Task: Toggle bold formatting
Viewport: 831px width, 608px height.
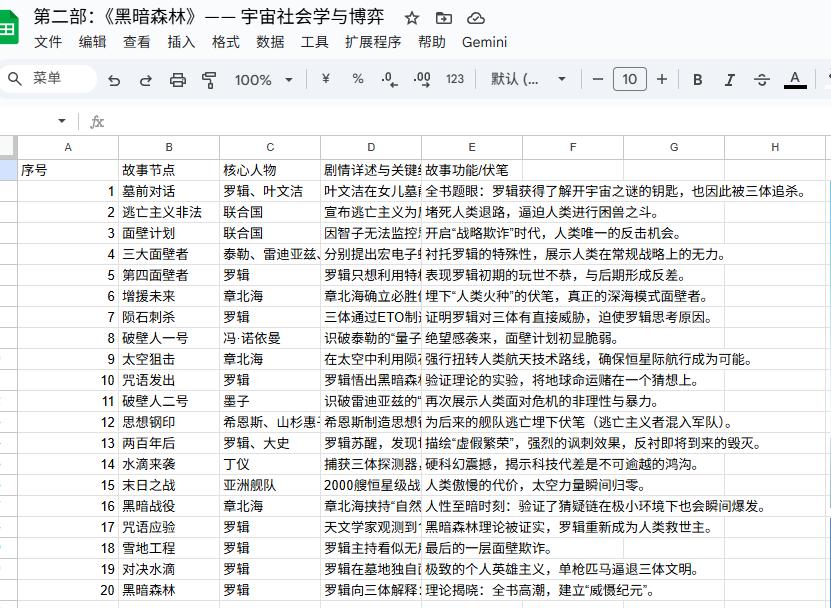Action: click(x=697, y=79)
